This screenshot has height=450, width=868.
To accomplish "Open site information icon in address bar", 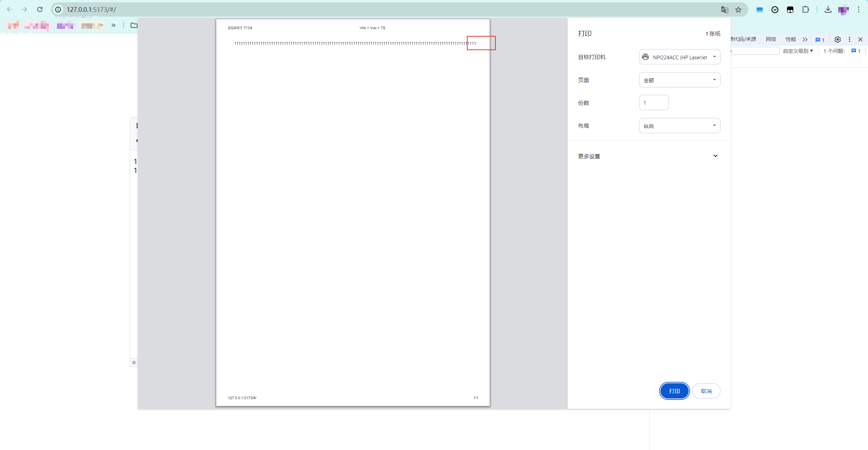I will tap(58, 9).
